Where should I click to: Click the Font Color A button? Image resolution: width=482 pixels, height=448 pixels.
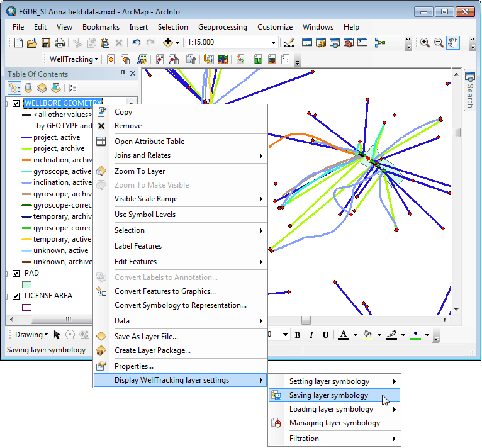tap(344, 335)
